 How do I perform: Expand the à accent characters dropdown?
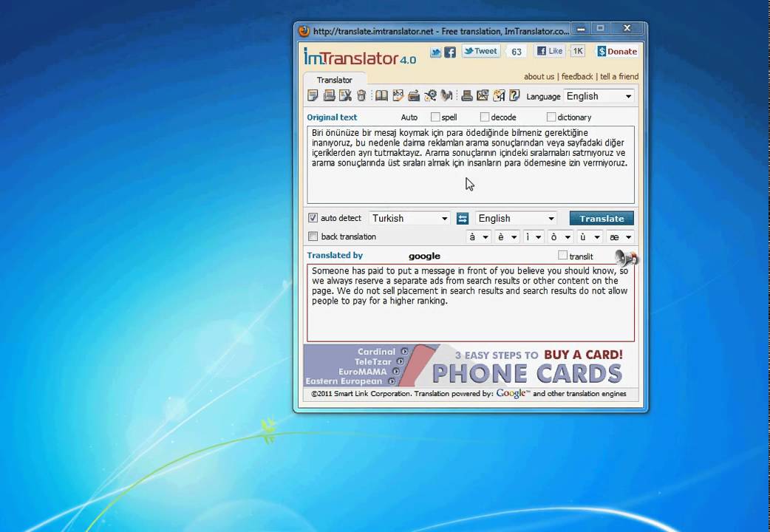[x=478, y=237]
